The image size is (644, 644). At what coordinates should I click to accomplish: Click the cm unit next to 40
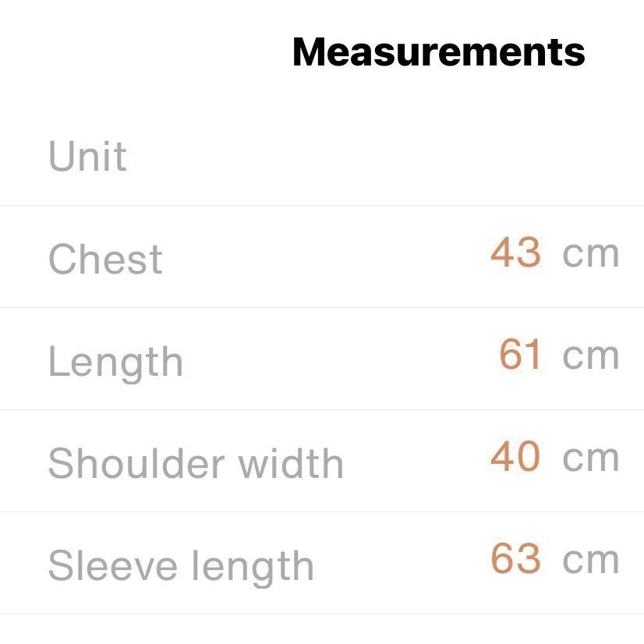tap(591, 458)
